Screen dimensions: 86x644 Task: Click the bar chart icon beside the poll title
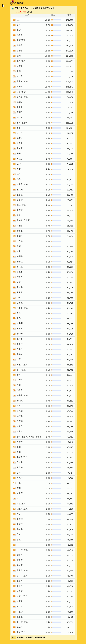(x=13, y=8)
